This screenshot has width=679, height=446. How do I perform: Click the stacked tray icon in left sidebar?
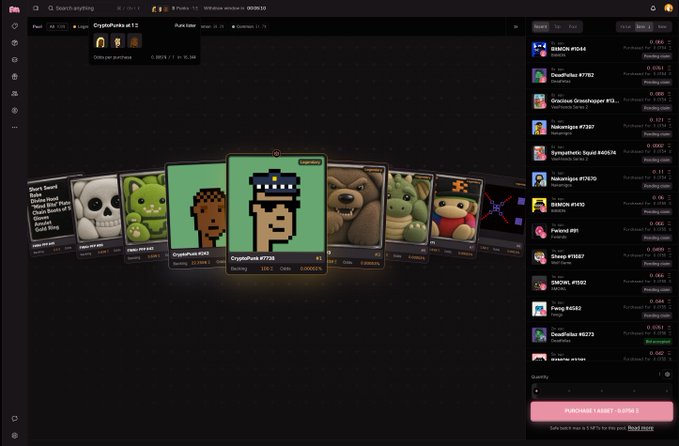click(x=15, y=60)
